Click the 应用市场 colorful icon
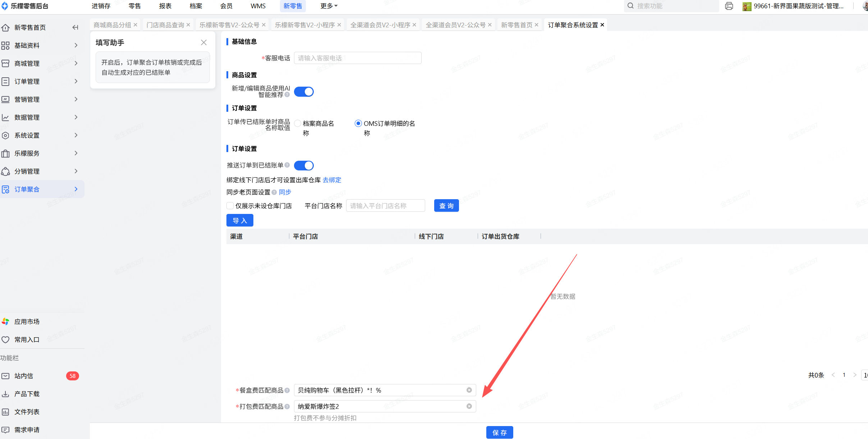The height and width of the screenshot is (439, 868). tap(5, 321)
